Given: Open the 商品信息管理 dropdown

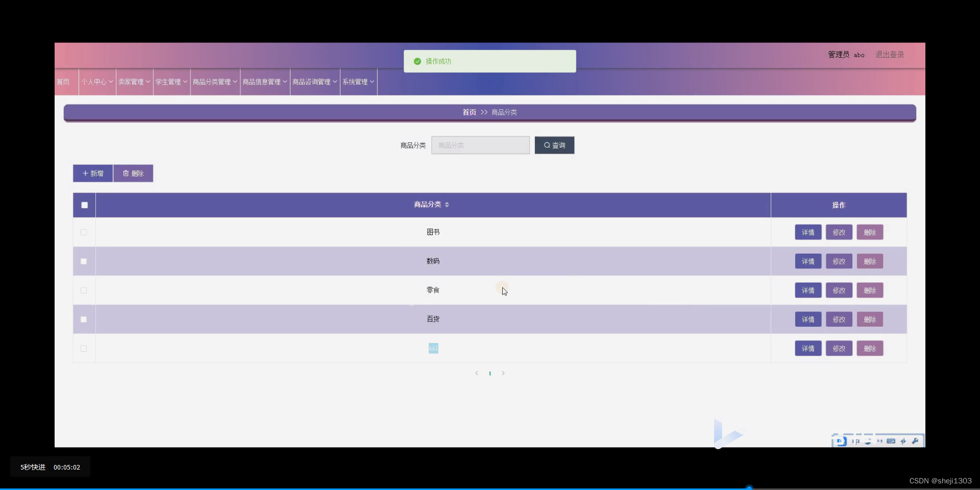Looking at the screenshot, I should click(264, 82).
